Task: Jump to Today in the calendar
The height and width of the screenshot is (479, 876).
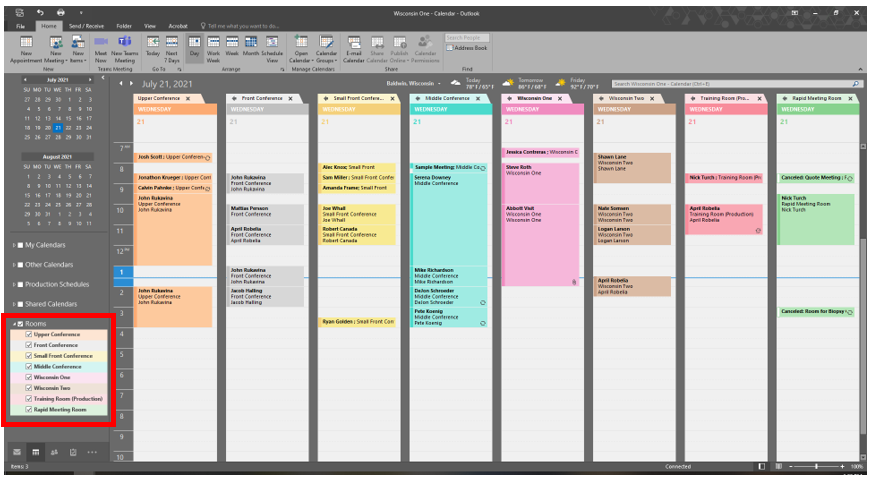Action: click(x=153, y=46)
